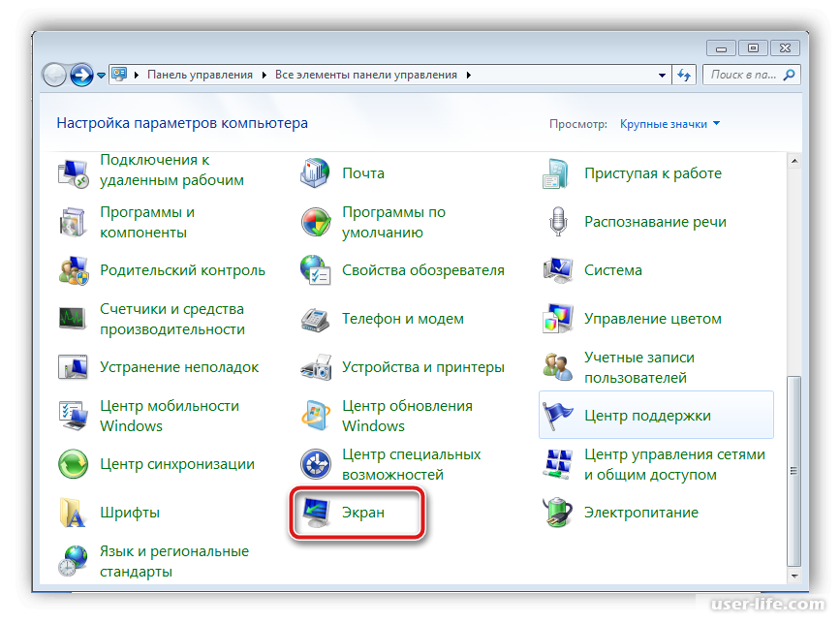Screen dimensions: 840x624
Task: Click the control panel icon in address bar
Action: tap(119, 75)
